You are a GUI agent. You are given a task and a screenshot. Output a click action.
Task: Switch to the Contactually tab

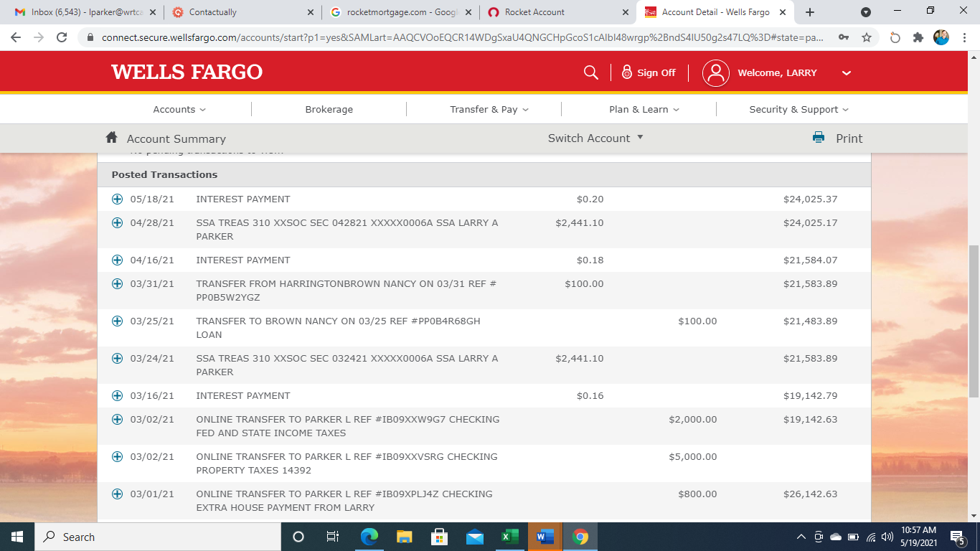(x=242, y=12)
